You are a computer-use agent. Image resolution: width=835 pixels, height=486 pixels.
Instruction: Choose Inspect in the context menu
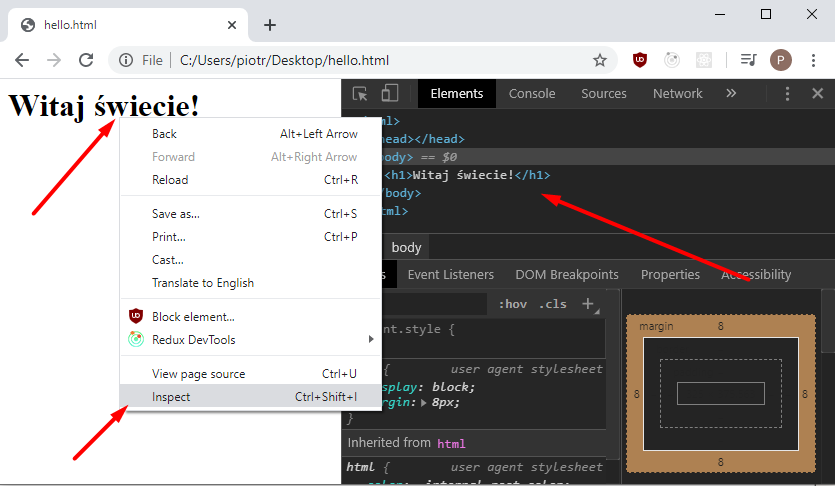tap(251, 397)
